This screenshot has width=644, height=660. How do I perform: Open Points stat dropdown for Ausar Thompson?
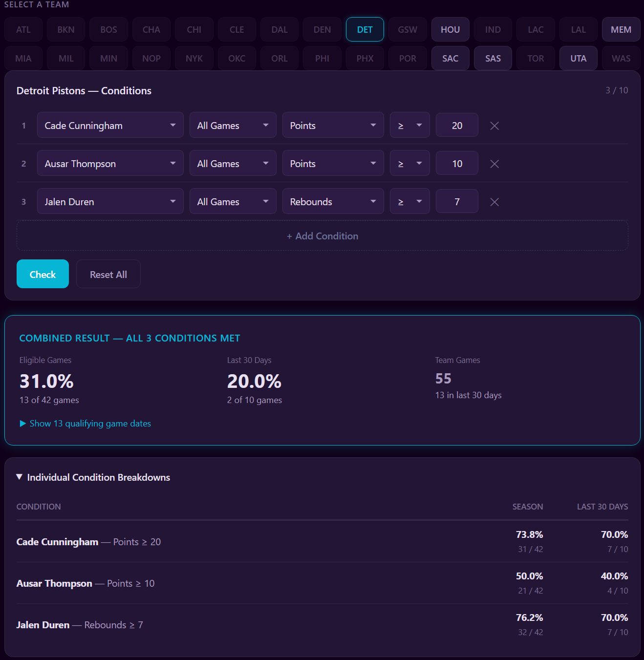click(x=333, y=163)
